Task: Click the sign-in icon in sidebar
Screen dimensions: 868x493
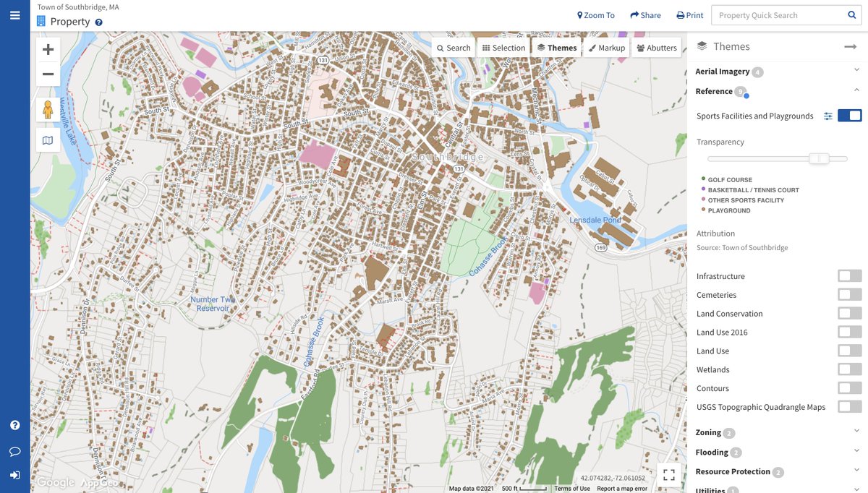Action: click(15, 475)
